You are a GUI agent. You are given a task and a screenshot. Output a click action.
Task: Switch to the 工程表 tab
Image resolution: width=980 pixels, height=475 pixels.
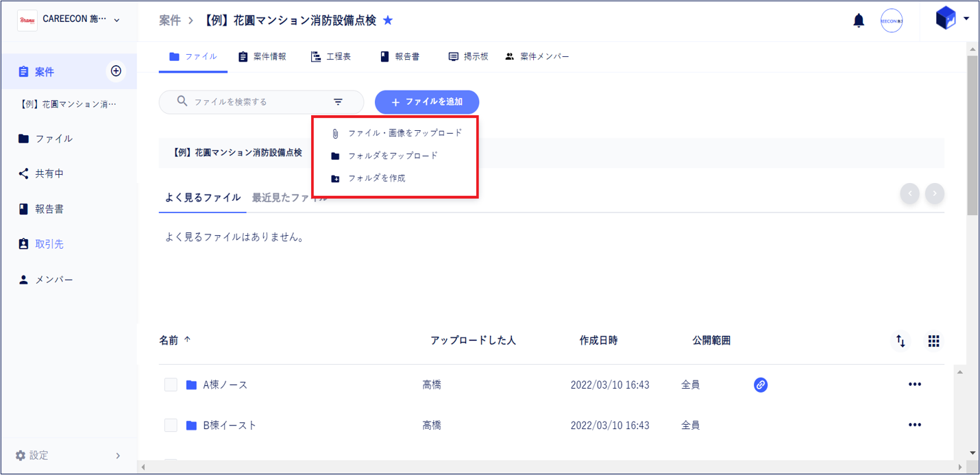[x=331, y=57]
